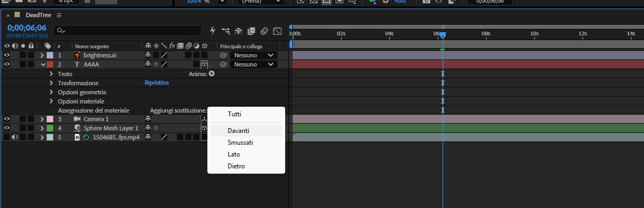Click the fx Effect column header icon
Screen dimensions: 644x208
click(x=172, y=46)
